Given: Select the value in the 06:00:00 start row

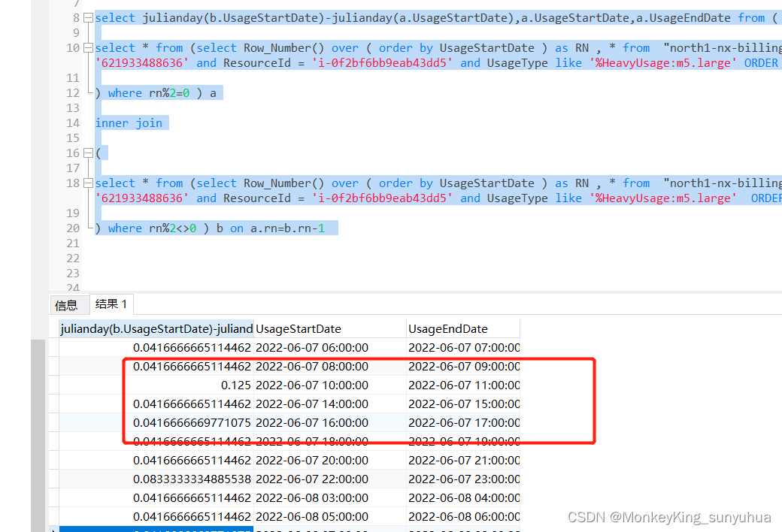Looking at the screenshot, I should point(156,347).
